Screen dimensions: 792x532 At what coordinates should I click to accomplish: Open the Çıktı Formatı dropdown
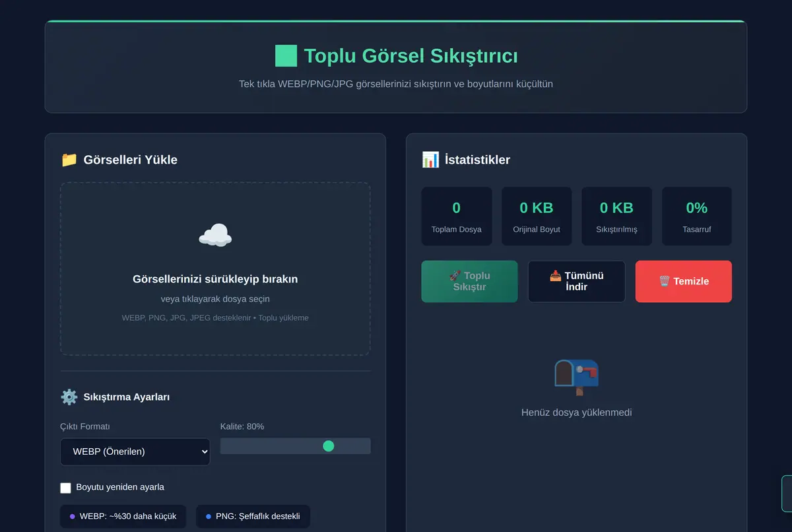pos(135,451)
